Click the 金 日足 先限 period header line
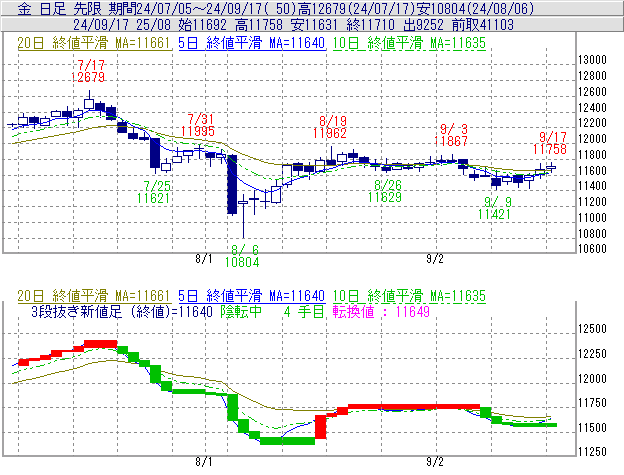 (x=275, y=8)
